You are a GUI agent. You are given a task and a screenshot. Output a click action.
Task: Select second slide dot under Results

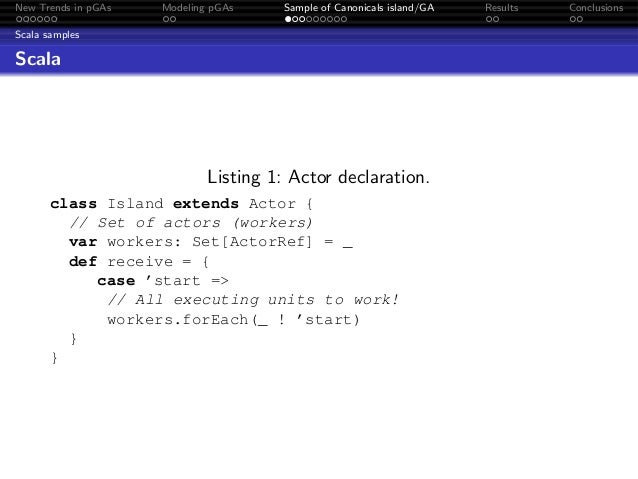tap(496, 19)
